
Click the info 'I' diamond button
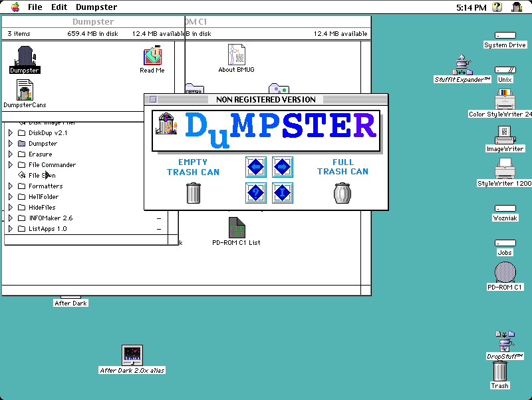pyautogui.click(x=282, y=193)
